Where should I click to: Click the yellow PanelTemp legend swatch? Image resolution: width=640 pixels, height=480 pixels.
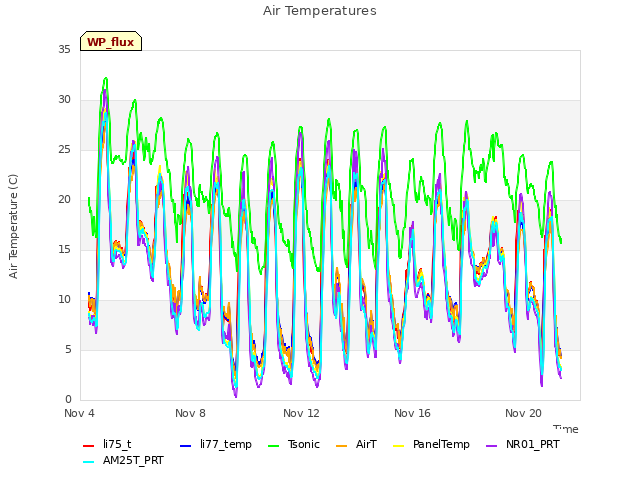pos(398,446)
